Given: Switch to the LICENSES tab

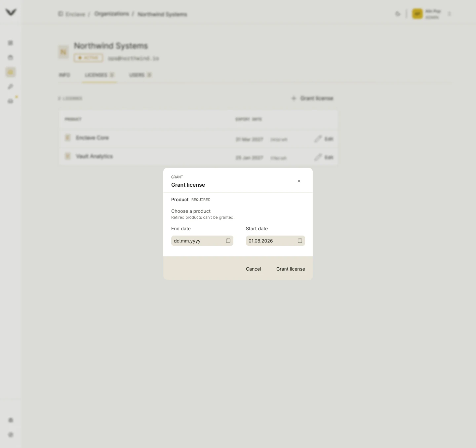Looking at the screenshot, I should (x=99, y=75).
